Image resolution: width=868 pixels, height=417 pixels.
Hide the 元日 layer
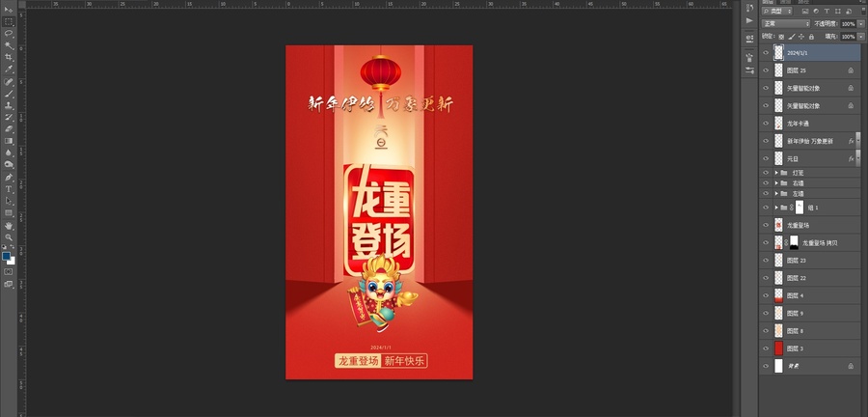[x=766, y=159]
